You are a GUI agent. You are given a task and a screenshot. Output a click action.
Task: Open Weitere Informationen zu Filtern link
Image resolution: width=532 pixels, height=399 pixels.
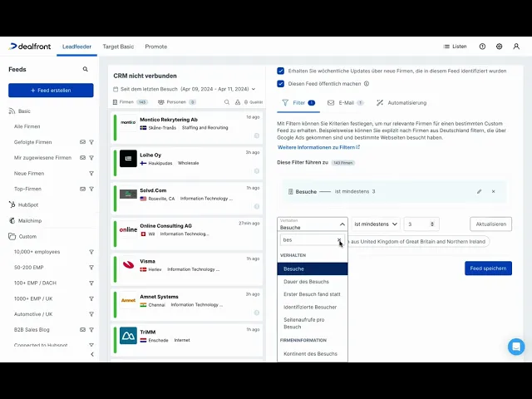[318, 147]
